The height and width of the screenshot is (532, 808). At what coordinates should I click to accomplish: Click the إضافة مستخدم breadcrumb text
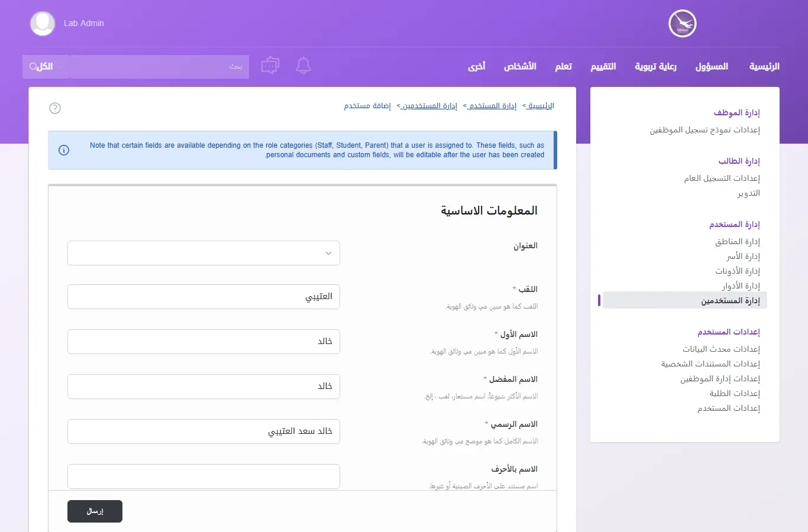click(x=367, y=106)
